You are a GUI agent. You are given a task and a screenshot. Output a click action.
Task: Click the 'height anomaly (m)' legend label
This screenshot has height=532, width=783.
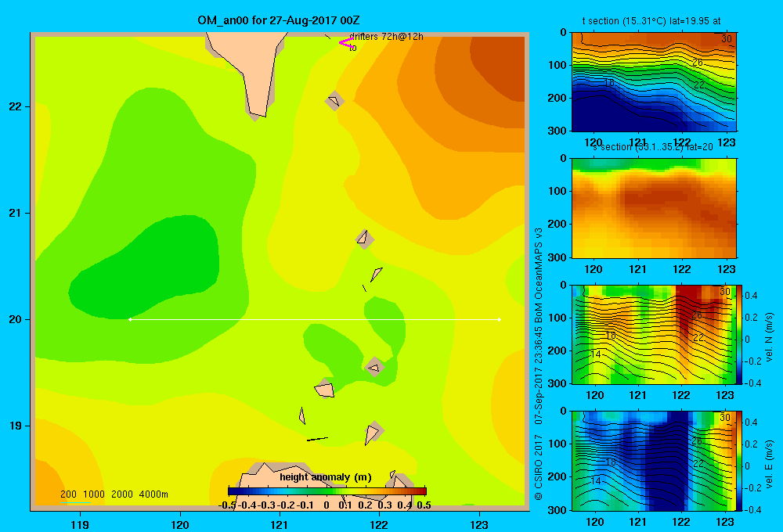click(326, 477)
